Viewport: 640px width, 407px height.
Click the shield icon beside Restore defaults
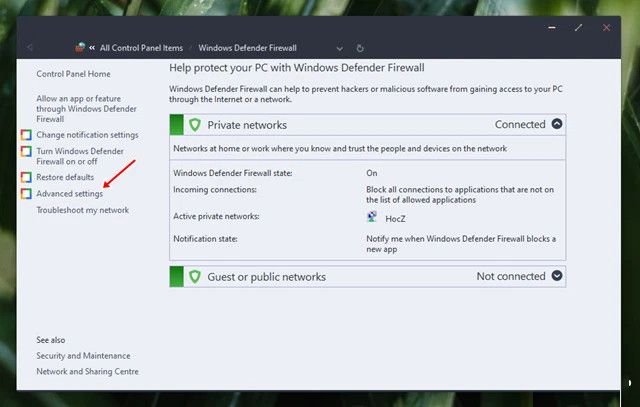pos(26,177)
